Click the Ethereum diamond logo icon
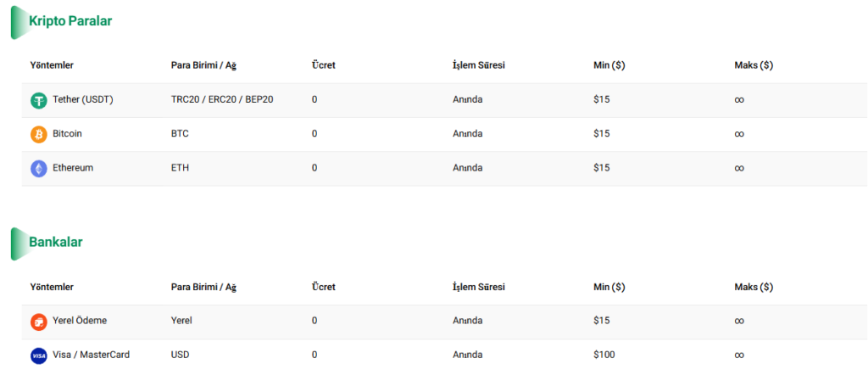 coord(38,168)
